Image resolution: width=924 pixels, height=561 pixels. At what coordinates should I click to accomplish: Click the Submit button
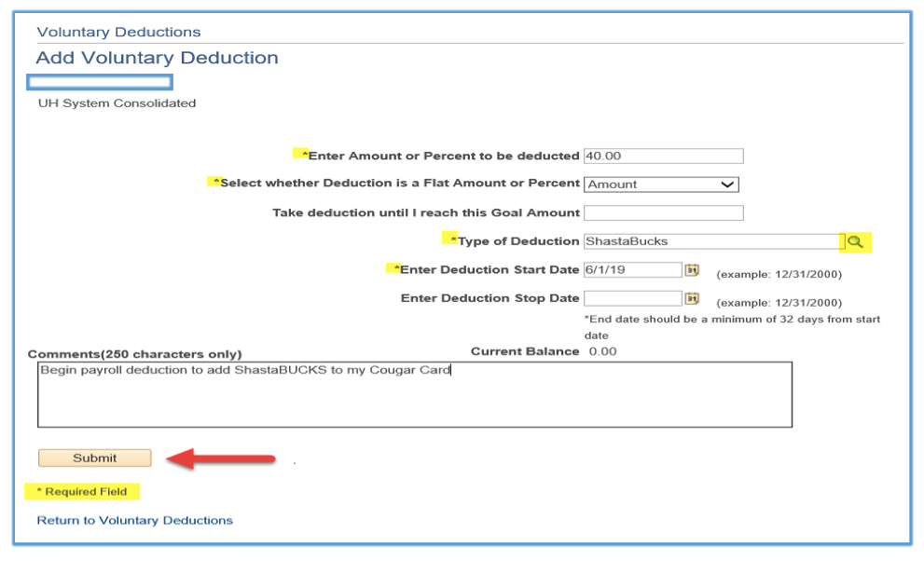click(93, 458)
